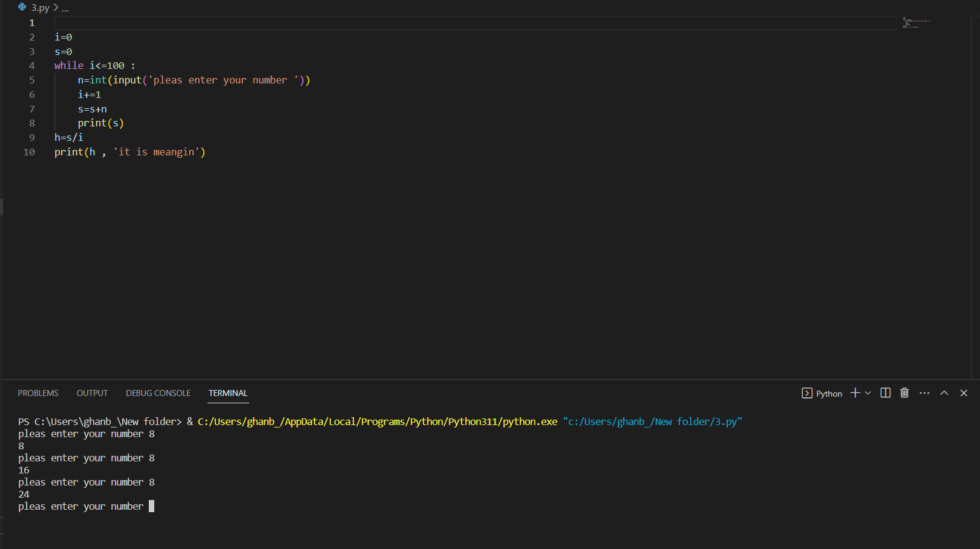Click terminal output value 24
980x549 pixels.
point(24,495)
